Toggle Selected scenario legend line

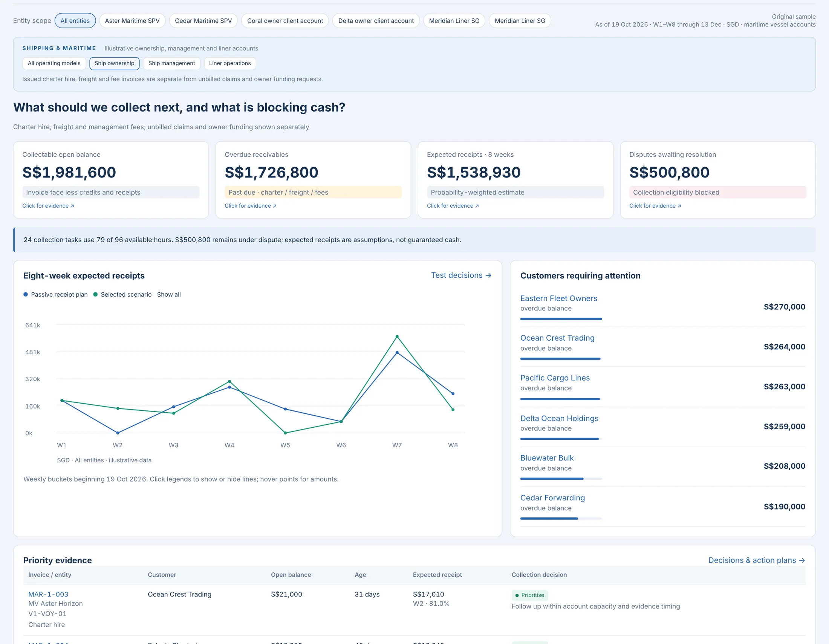click(122, 294)
